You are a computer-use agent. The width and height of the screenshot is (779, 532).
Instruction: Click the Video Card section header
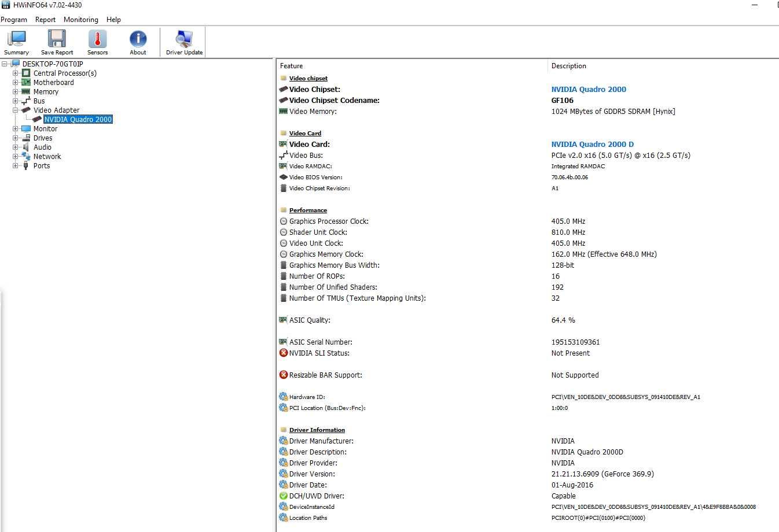(305, 134)
